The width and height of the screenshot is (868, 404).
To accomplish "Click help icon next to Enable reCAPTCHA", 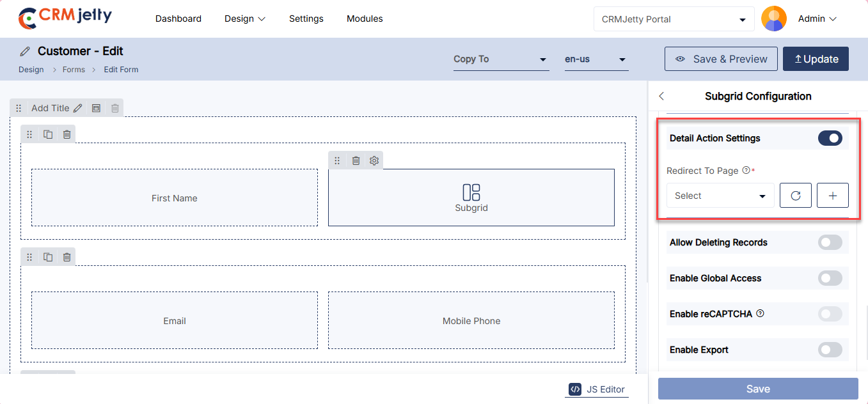I will [761, 314].
